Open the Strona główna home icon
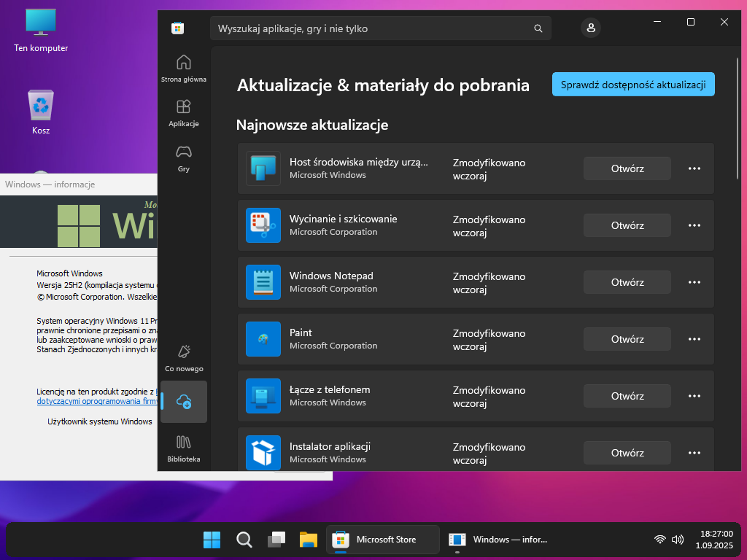 click(x=184, y=66)
